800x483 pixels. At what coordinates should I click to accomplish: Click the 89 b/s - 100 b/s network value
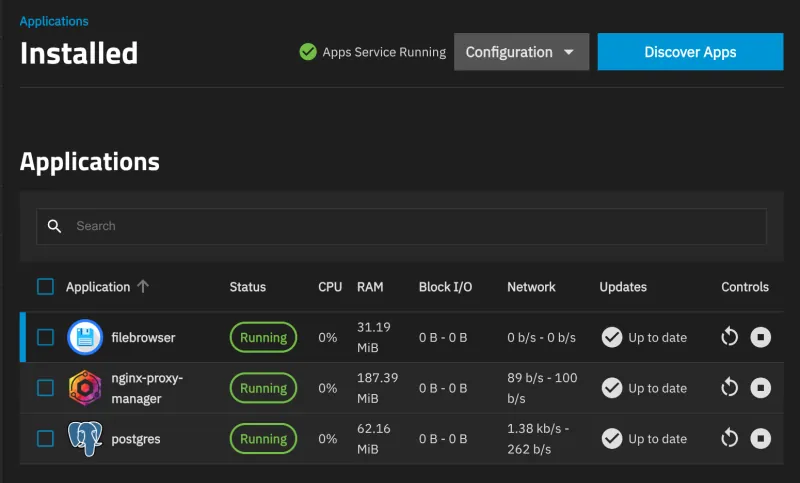(x=542, y=388)
